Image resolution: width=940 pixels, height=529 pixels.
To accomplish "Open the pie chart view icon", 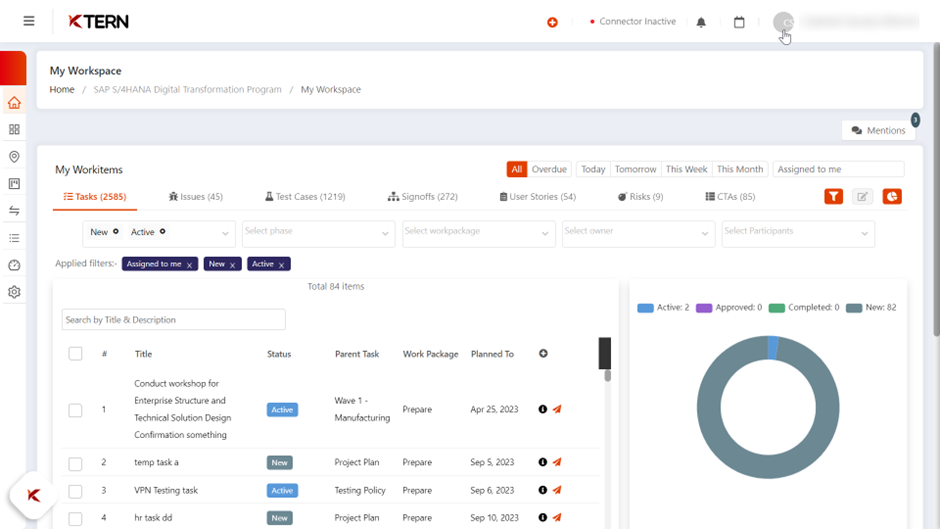I will [892, 197].
